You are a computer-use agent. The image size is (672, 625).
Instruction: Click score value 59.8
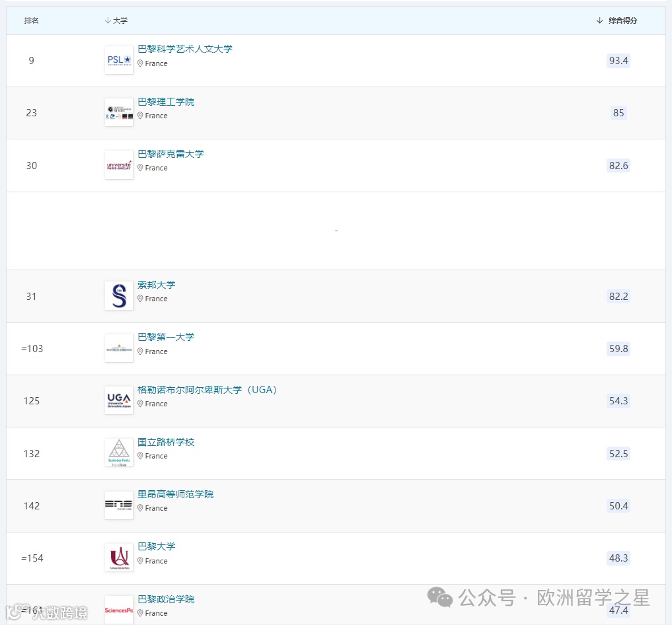point(618,349)
